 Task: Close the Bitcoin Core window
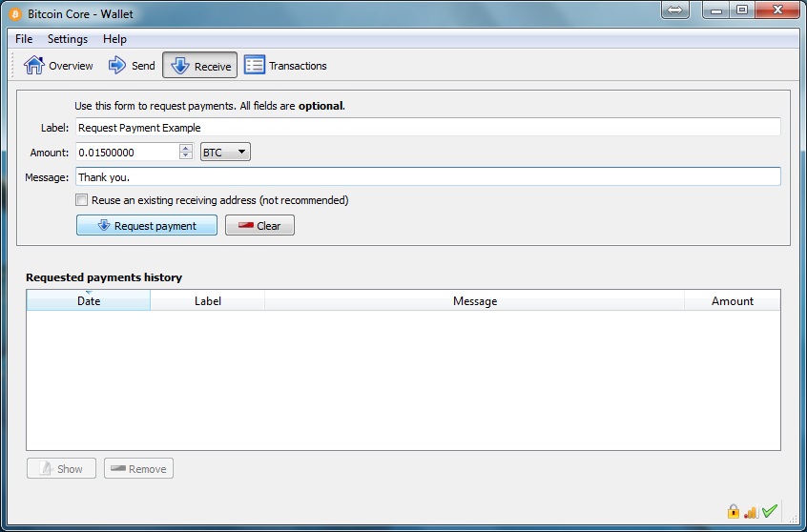tap(777, 10)
